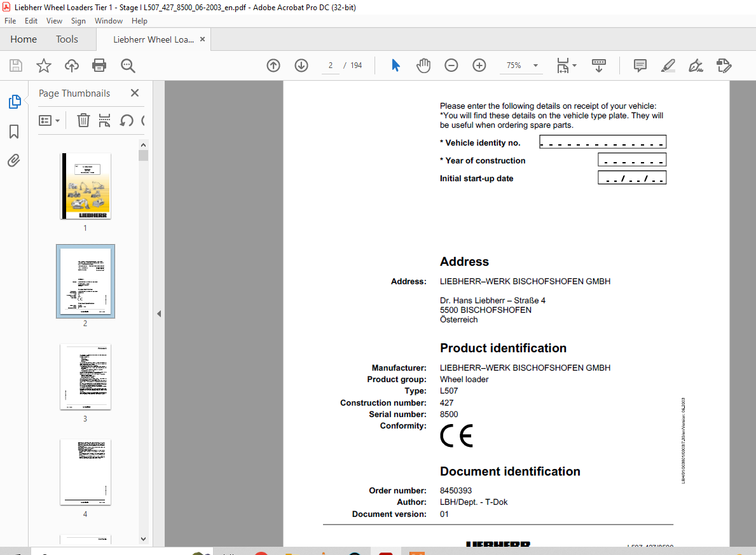
Task: Print the document with printer icon
Action: tap(99, 65)
